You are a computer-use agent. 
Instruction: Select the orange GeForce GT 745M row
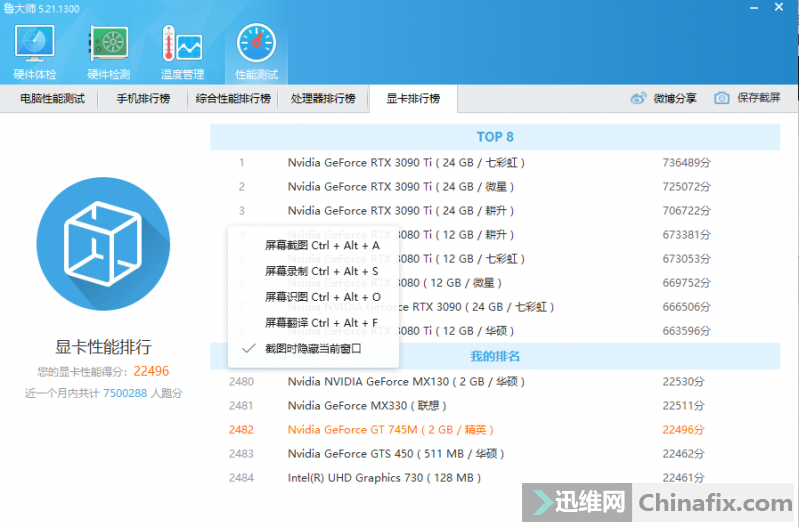tap(391, 430)
